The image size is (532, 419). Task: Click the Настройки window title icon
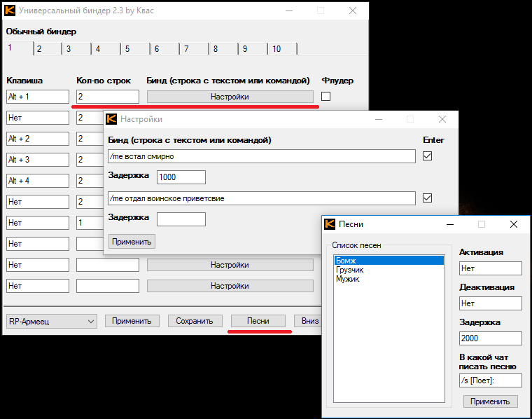[x=111, y=120]
